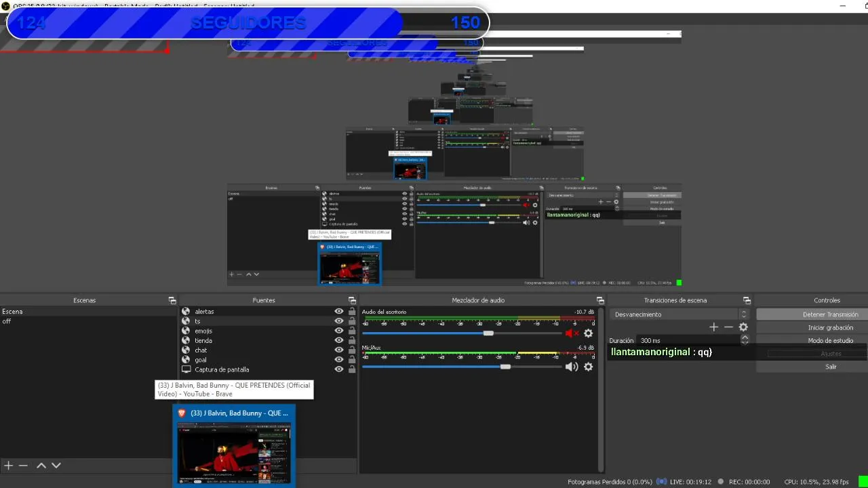Image resolution: width=868 pixels, height=488 pixels.
Task: Click browser globe icon of alertas source
Action: [186, 312]
